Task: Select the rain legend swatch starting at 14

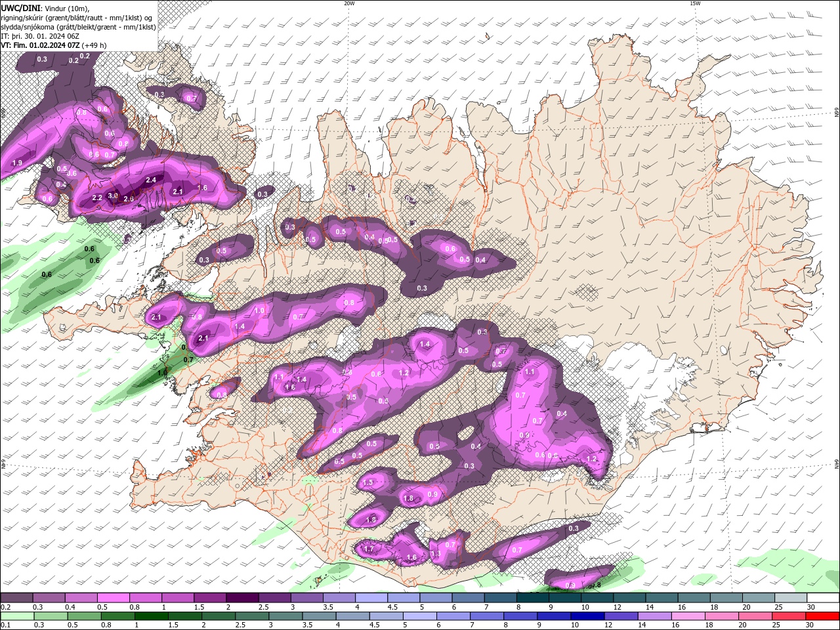Action: [654, 616]
